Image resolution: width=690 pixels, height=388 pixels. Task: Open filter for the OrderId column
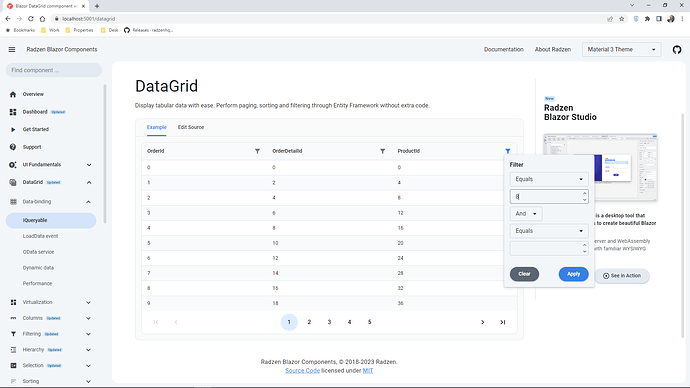click(x=257, y=151)
